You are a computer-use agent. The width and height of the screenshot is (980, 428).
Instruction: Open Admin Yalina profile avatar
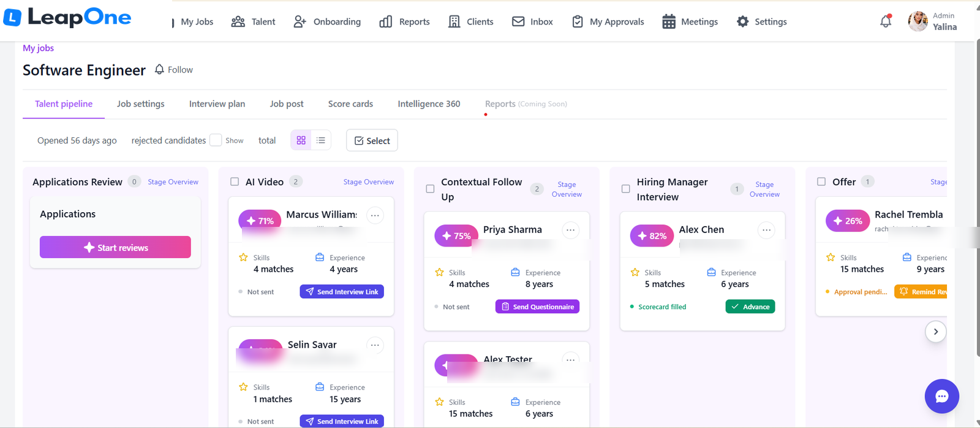[918, 21]
